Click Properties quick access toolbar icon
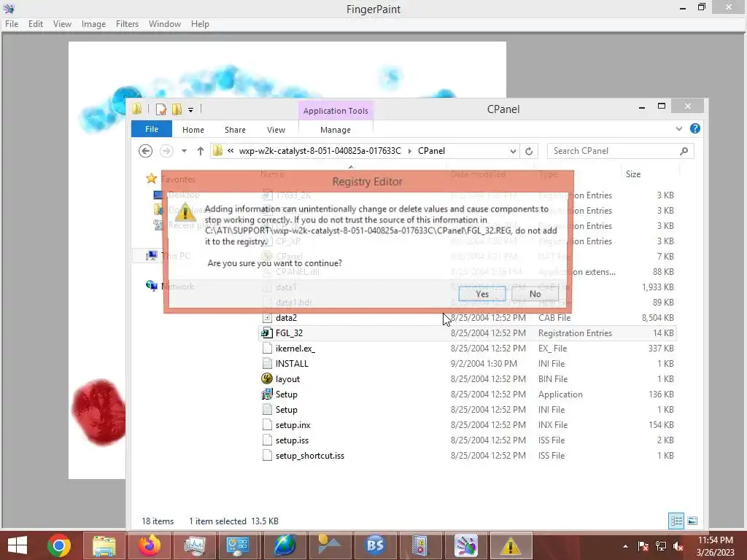Image resolution: width=747 pixels, height=560 pixels. (161, 109)
